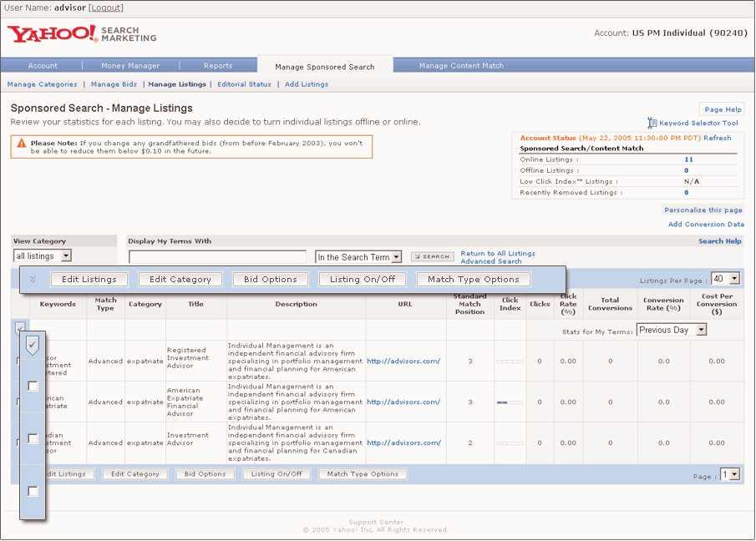This screenshot has width=756, height=541.
Task: Click the Yahoo! Search Marketing logo
Action: (81, 34)
